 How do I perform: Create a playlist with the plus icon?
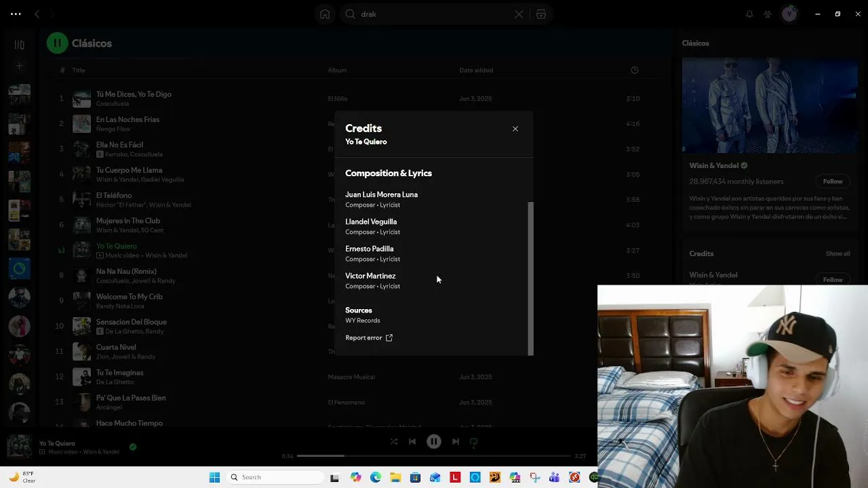point(20,66)
